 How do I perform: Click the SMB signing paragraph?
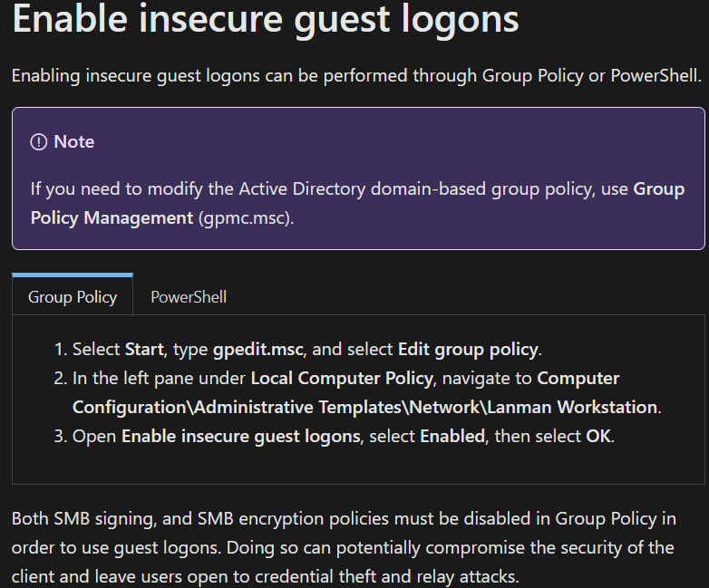344,547
